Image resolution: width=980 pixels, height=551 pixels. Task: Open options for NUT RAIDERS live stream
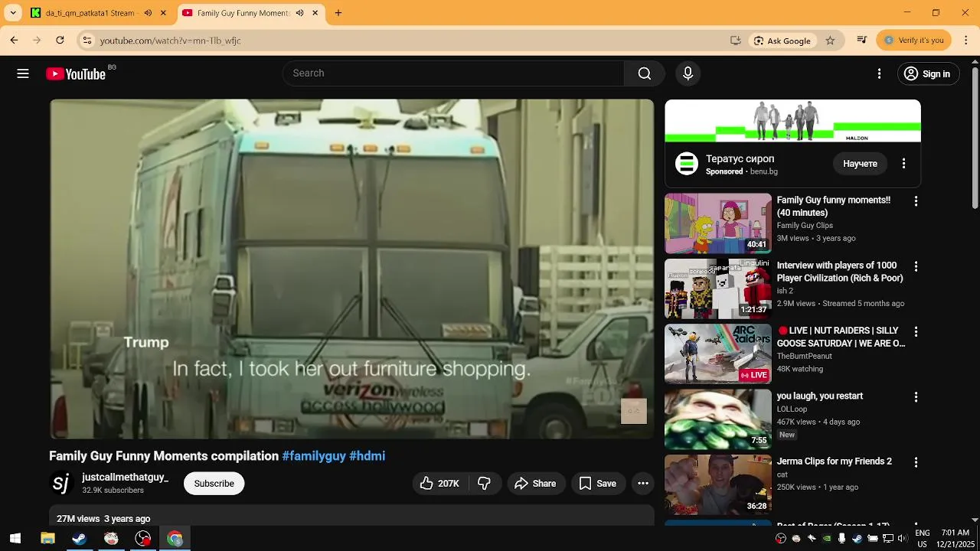coord(916,331)
